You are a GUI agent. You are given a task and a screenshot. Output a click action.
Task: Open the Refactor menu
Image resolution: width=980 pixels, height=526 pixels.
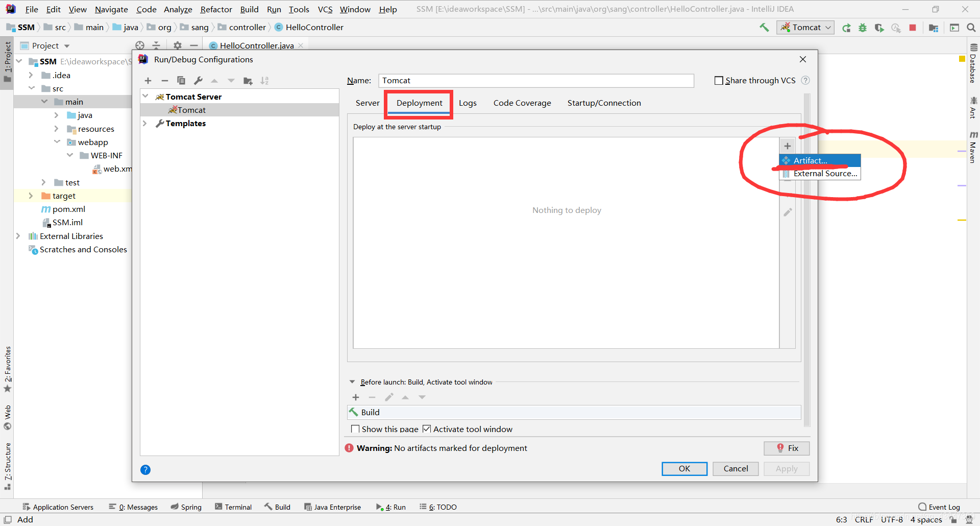[216, 9]
